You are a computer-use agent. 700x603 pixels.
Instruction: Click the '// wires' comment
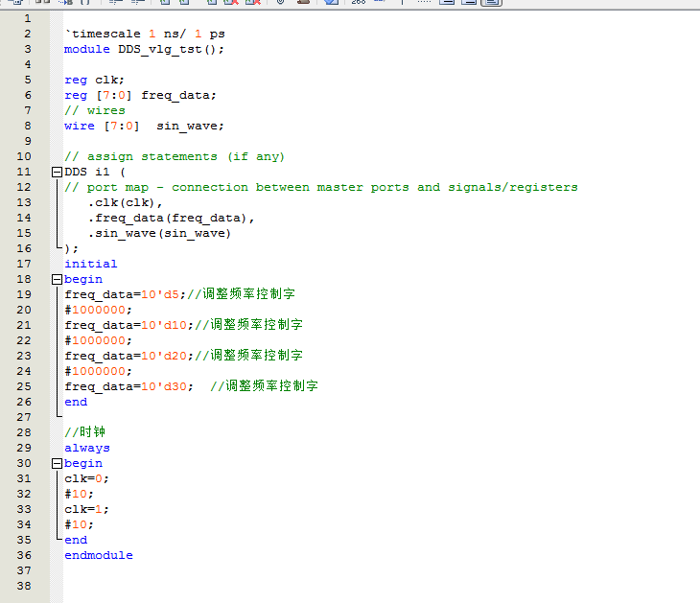[x=95, y=110]
